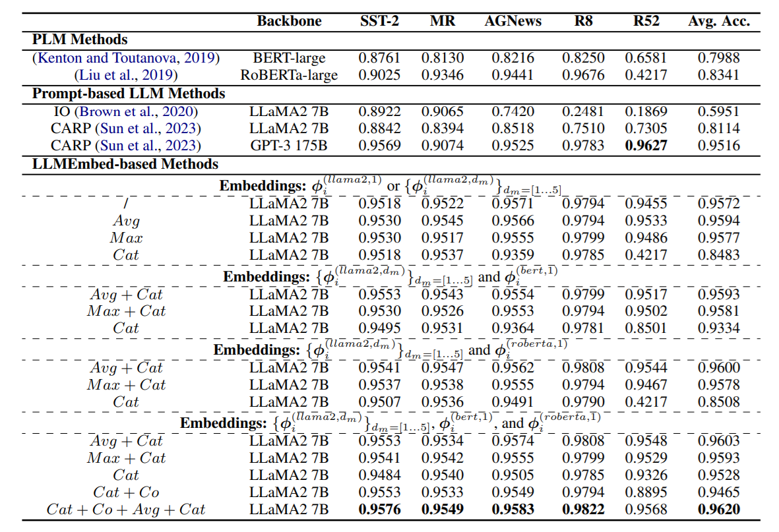Image resolution: width=779 pixels, height=532 pixels.
Task: Select the 0.9528 average accuracy value
Action: pyautogui.click(x=719, y=475)
